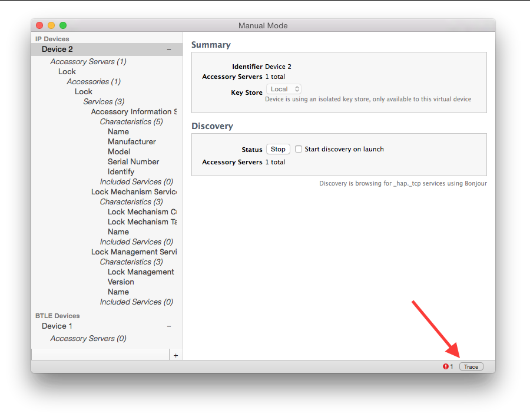Select Accessory Servers (1) row

point(88,61)
